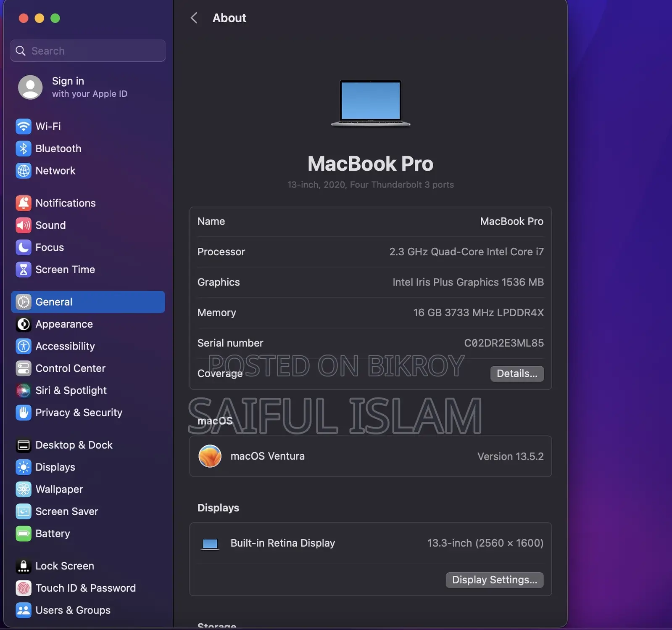Click the model subtitle with Thunderbolt ports

click(370, 185)
